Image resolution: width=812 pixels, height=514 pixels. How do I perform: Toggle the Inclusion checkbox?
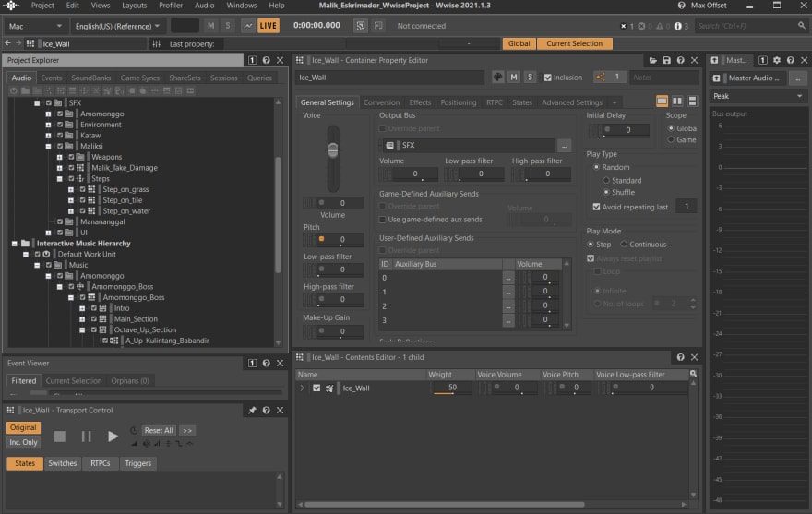(548, 78)
